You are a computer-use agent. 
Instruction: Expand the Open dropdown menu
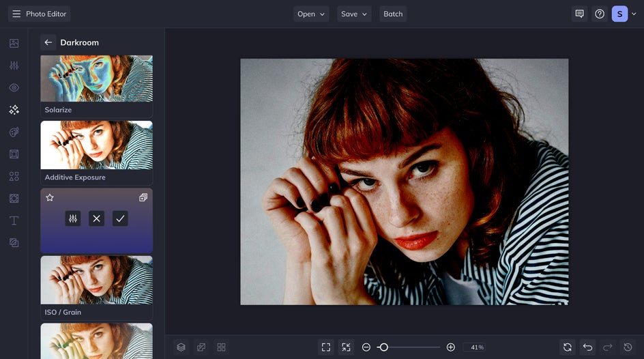(x=311, y=14)
